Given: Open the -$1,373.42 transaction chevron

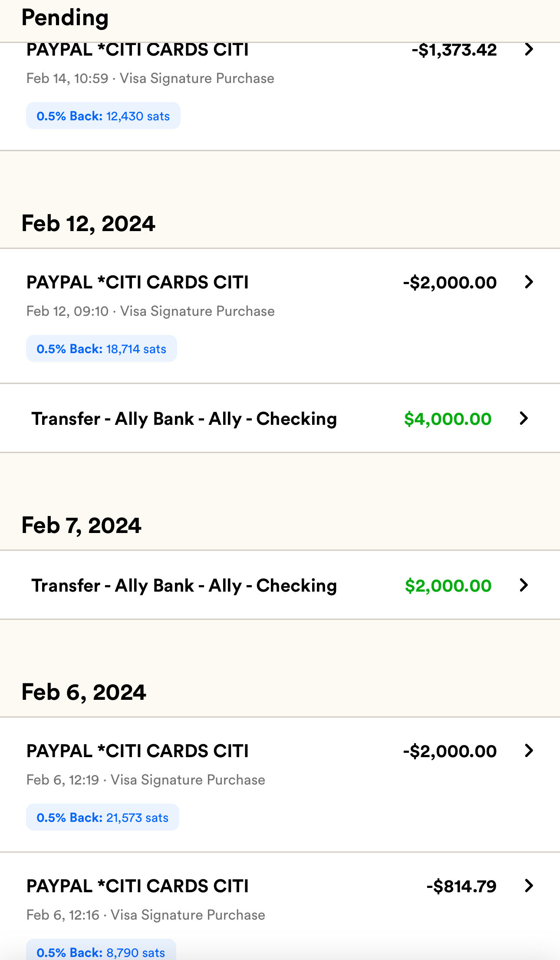Looking at the screenshot, I should (x=528, y=50).
